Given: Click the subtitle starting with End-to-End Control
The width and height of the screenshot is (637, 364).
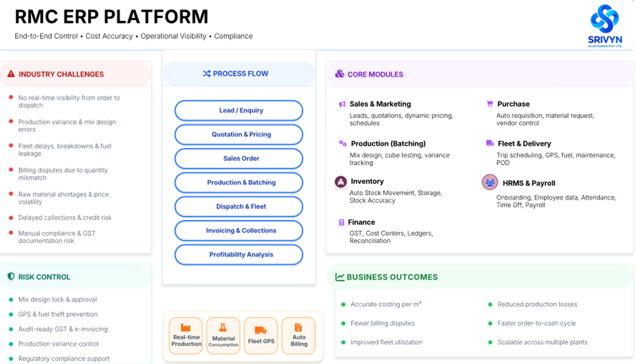Looking at the screenshot, I should 134,36.
